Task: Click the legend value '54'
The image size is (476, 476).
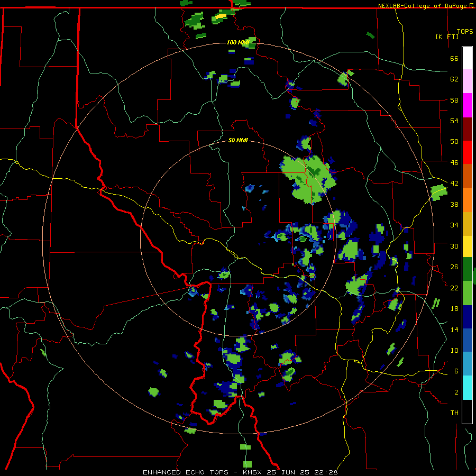Action: click(x=454, y=121)
